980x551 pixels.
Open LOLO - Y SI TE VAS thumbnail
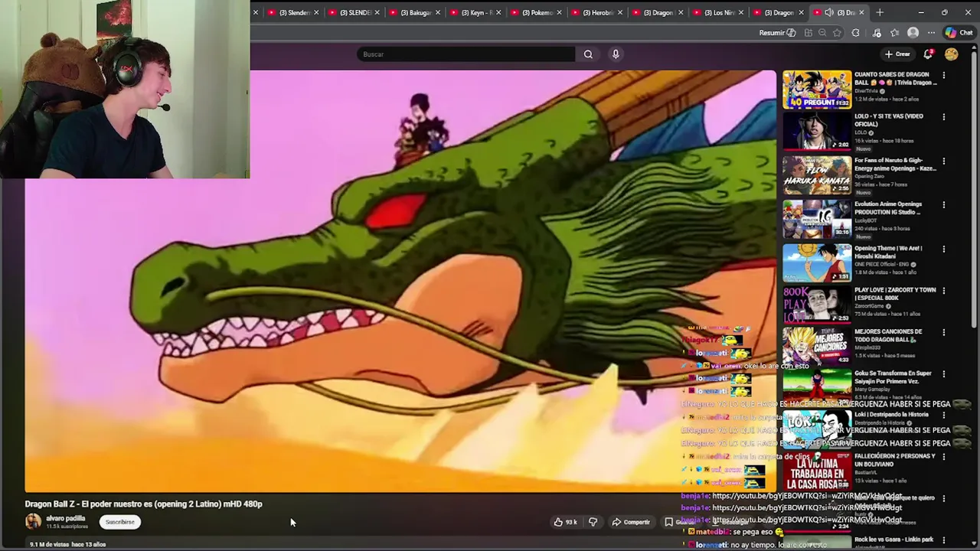click(817, 132)
